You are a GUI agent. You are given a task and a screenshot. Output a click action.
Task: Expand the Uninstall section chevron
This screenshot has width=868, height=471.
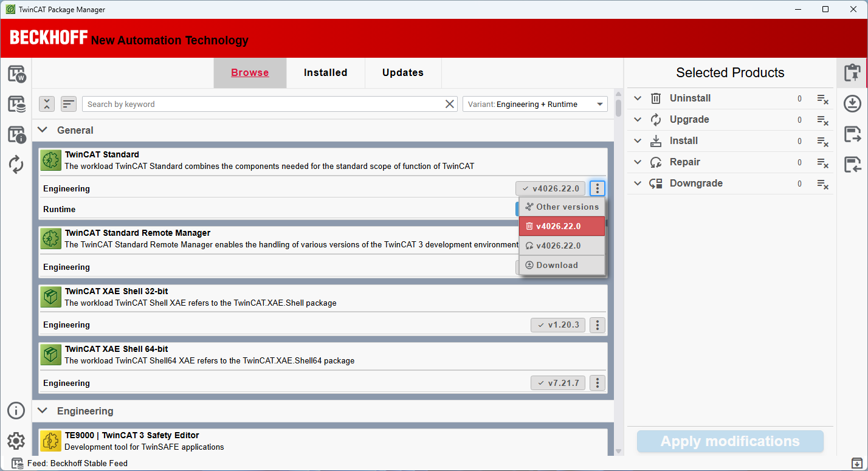(638, 98)
